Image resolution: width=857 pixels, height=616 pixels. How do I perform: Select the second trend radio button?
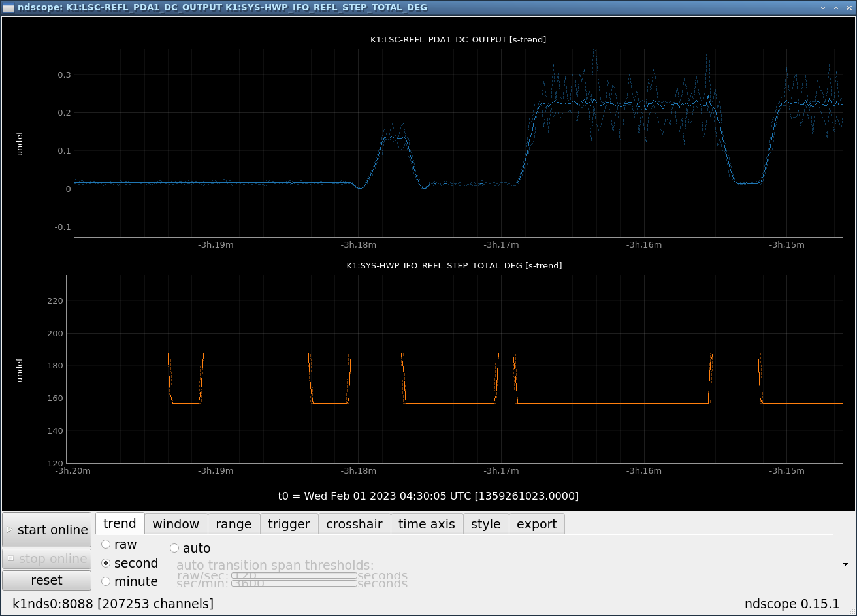click(106, 563)
